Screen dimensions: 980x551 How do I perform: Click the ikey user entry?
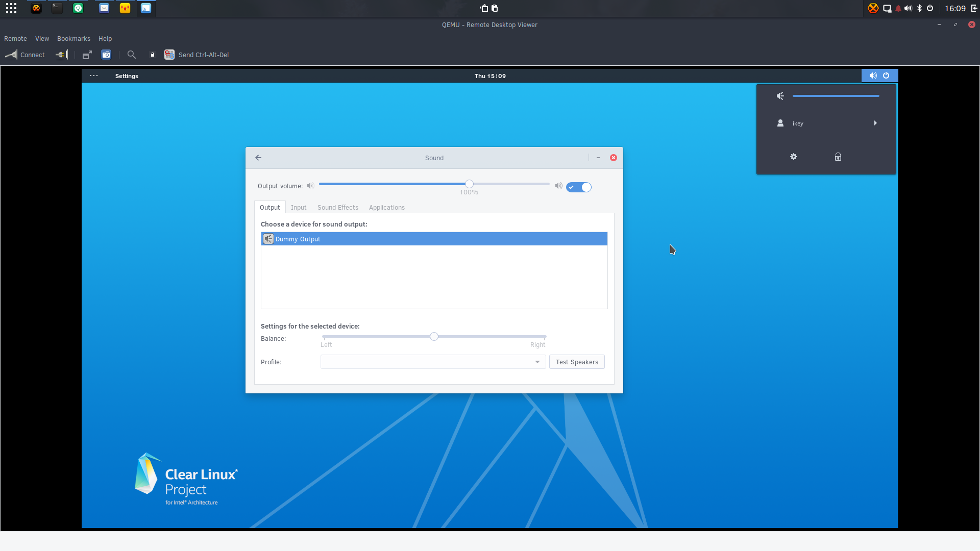click(826, 123)
